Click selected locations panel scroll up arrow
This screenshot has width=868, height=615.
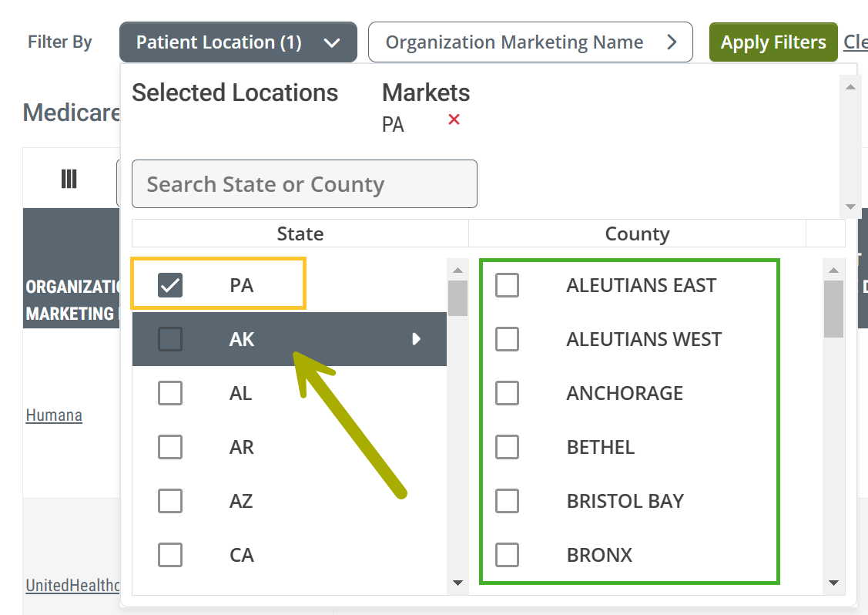[x=851, y=87]
